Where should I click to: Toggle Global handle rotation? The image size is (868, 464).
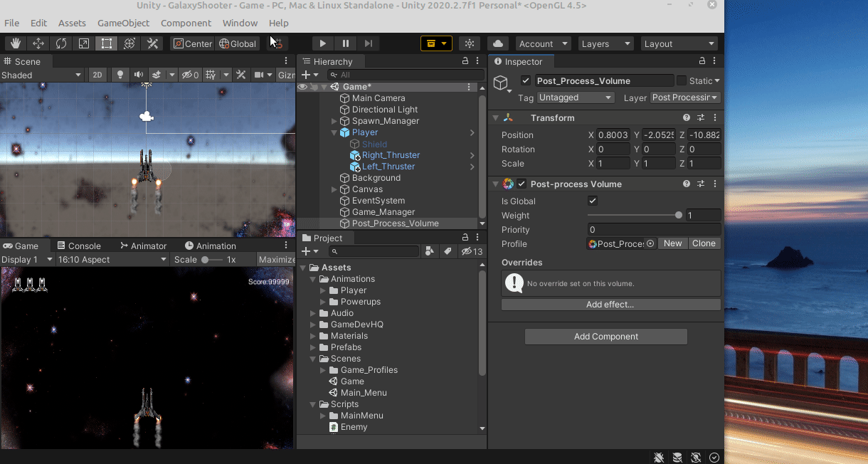point(238,43)
